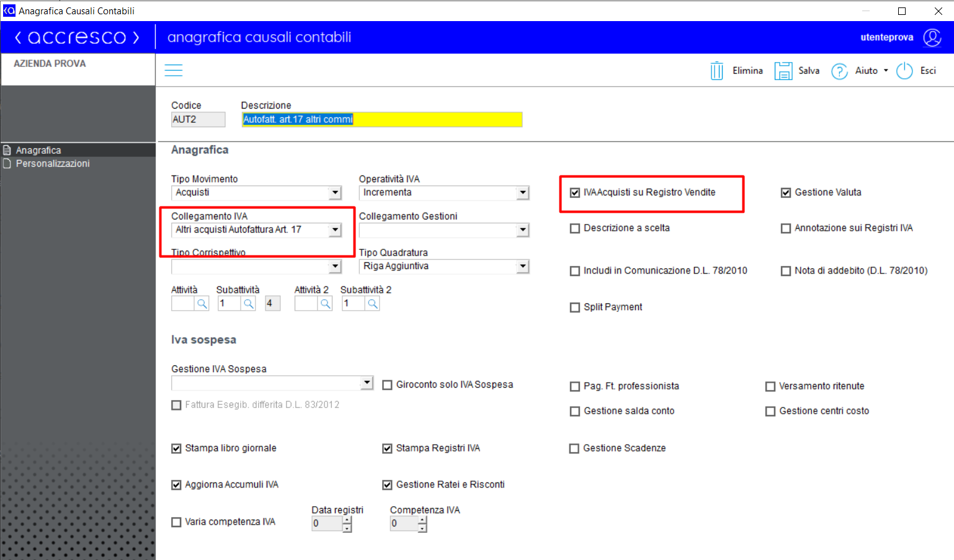Click the accresco logo

77,38
